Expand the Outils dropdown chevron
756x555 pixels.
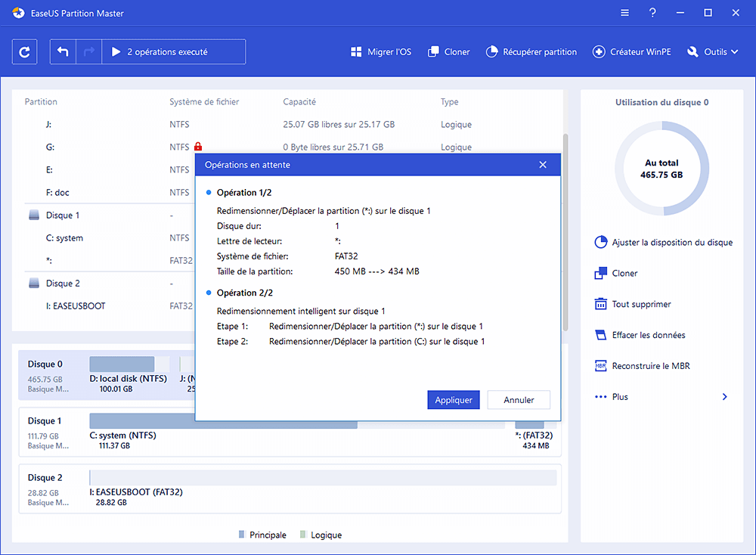click(734, 51)
